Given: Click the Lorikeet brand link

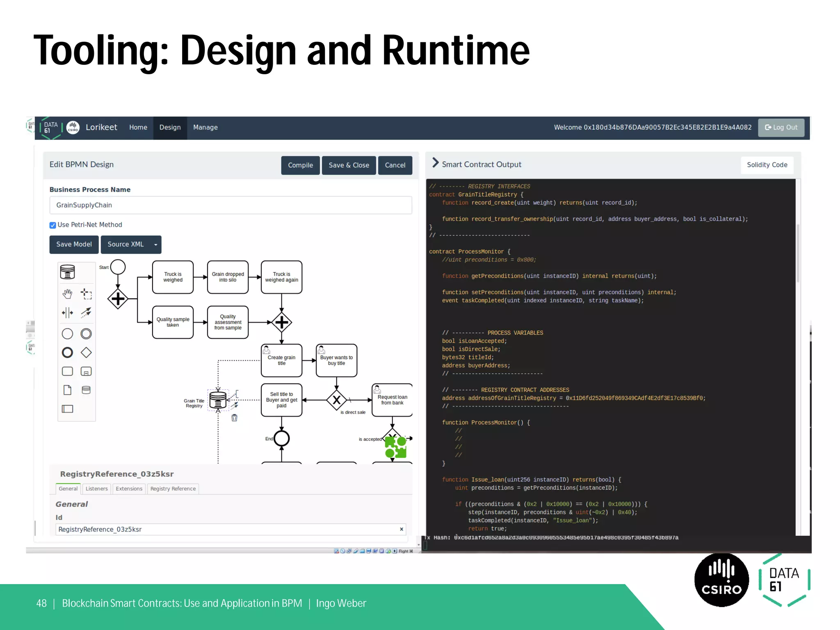Looking at the screenshot, I should [101, 128].
